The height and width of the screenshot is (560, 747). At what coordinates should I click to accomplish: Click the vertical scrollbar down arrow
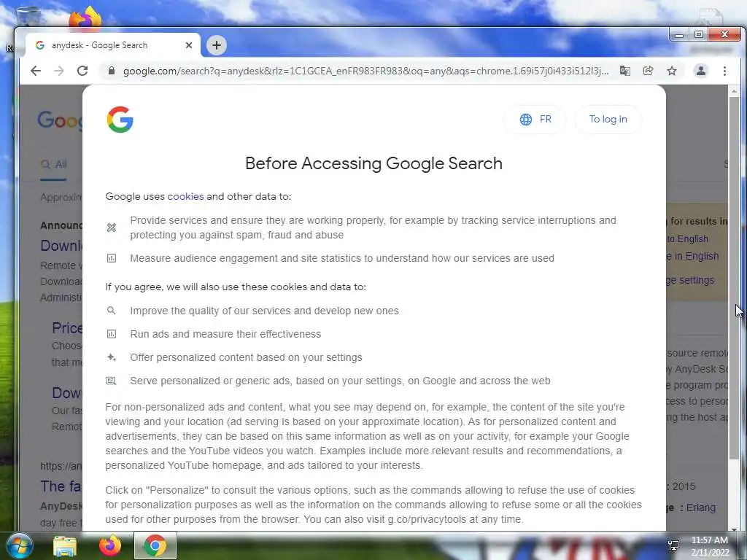point(734,528)
